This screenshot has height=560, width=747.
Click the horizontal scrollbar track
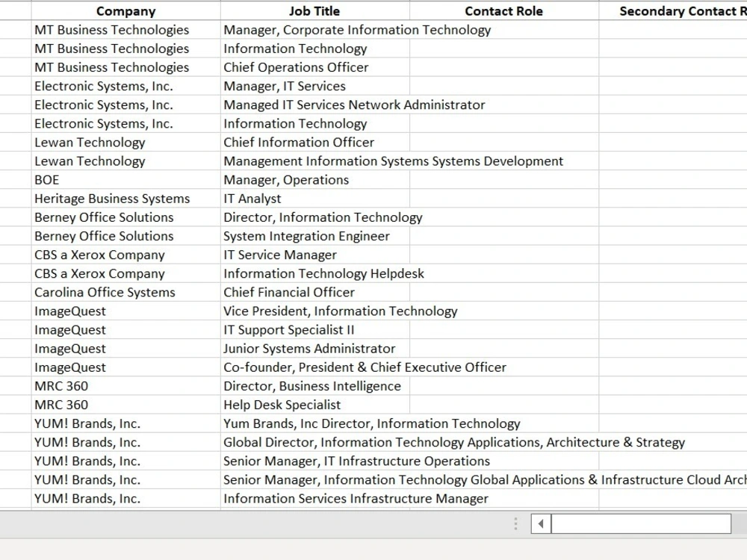pyautogui.click(x=641, y=524)
